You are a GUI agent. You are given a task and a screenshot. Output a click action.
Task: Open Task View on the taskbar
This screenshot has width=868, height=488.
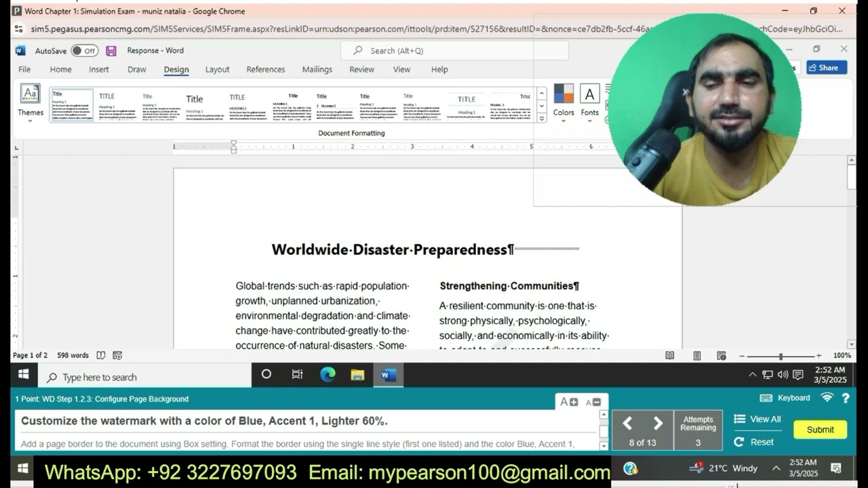click(x=297, y=374)
